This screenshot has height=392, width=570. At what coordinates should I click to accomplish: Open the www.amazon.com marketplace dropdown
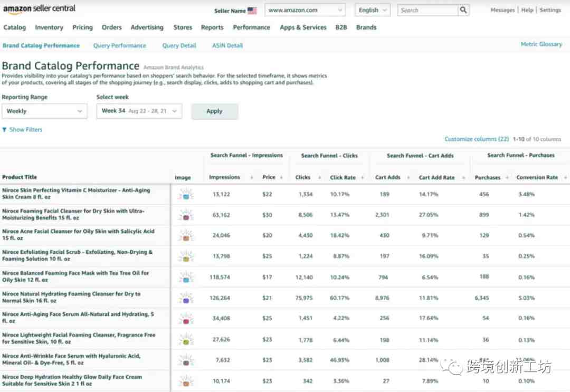coord(306,10)
